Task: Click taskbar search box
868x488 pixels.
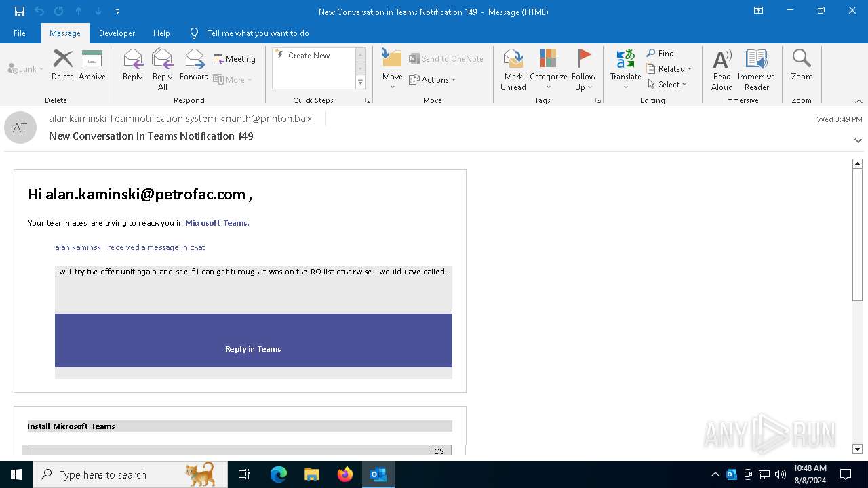Action: click(x=130, y=474)
